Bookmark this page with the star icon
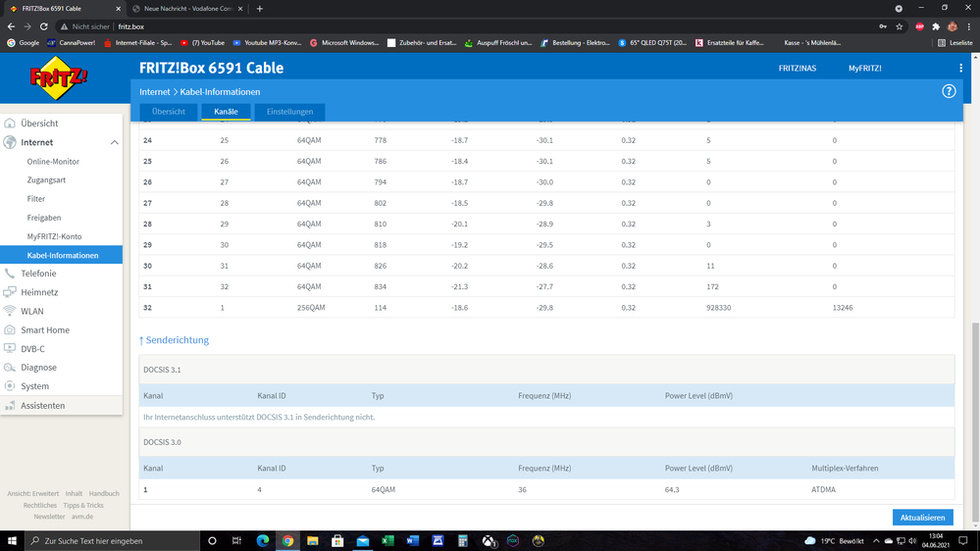980x551 pixels. pyautogui.click(x=900, y=26)
